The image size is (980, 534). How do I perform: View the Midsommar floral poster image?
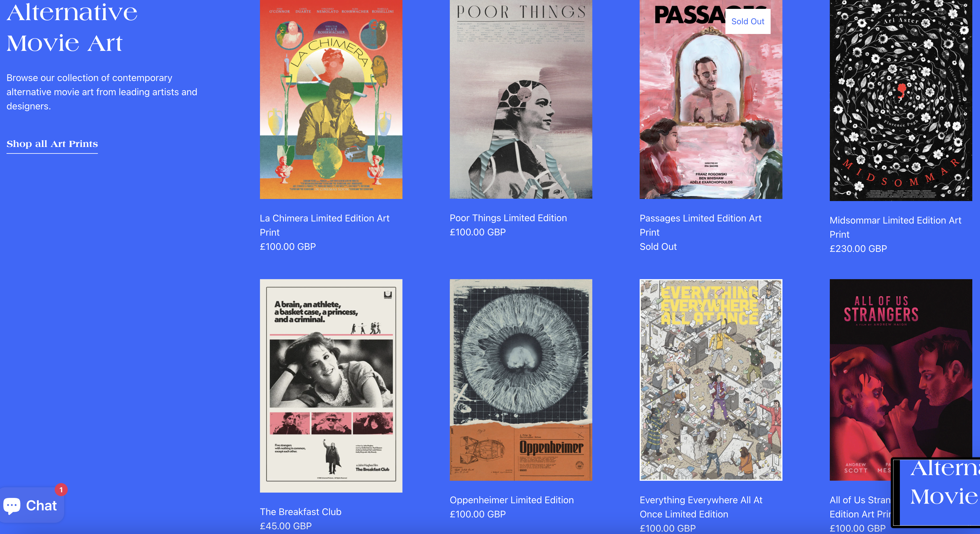pyautogui.click(x=901, y=100)
